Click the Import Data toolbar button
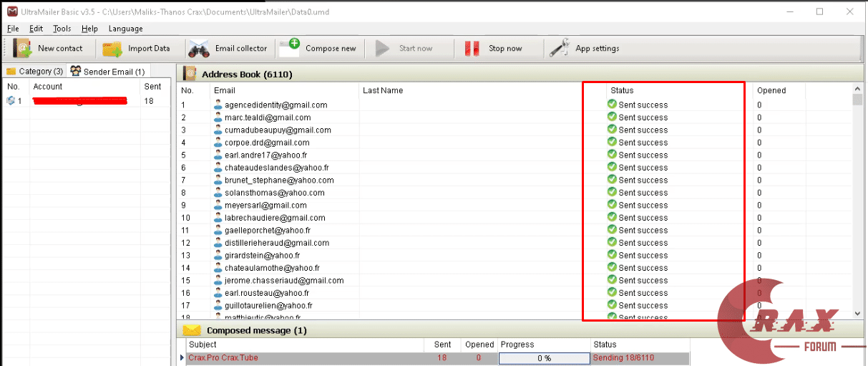 (137, 48)
